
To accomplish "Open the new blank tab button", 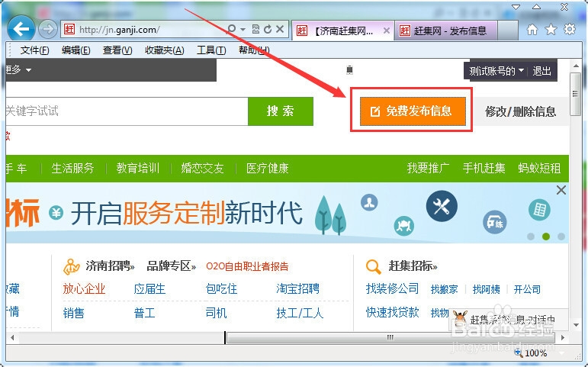I will tap(508, 31).
